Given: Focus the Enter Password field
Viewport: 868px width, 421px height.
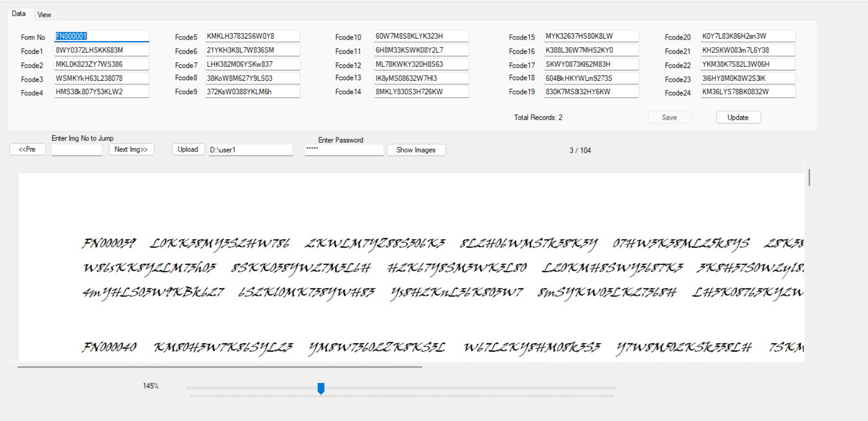Looking at the screenshot, I should pyautogui.click(x=344, y=150).
